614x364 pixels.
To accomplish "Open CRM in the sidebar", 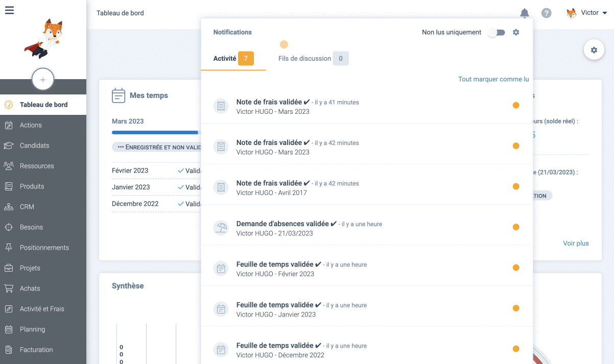I will point(27,207).
